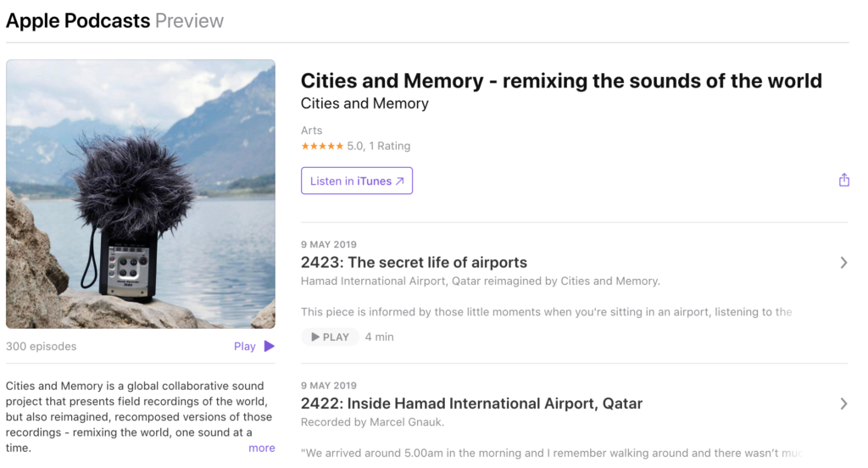Viewport: 868px width, 468px height.
Task: Expand podcast description with more link
Action: click(x=262, y=448)
